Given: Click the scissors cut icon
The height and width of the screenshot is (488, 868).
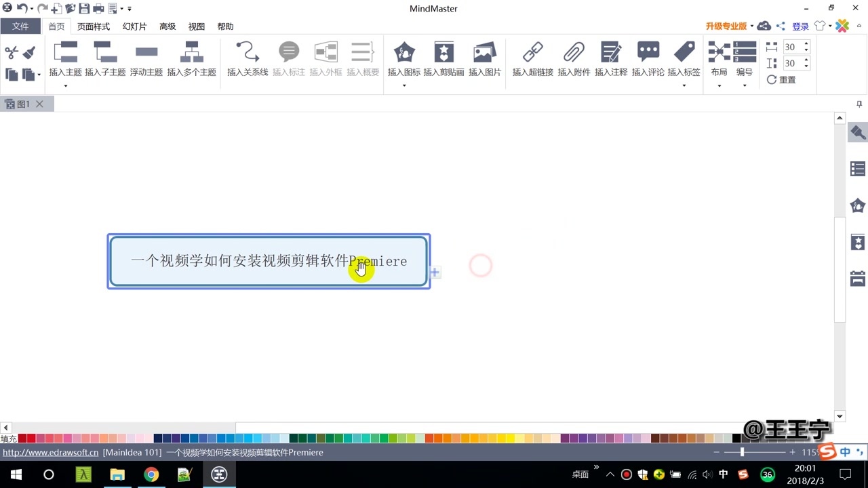Looking at the screenshot, I should 12,53.
